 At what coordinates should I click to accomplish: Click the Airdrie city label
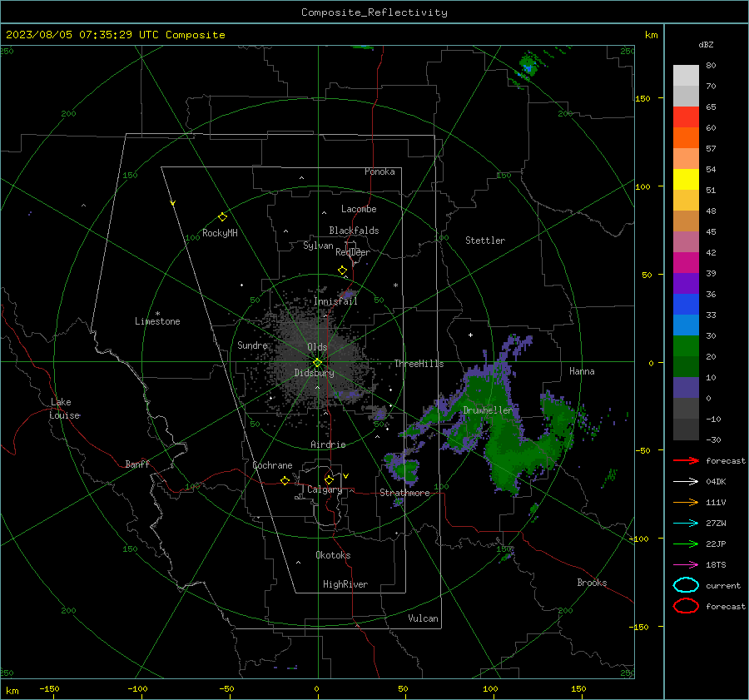[328, 444]
